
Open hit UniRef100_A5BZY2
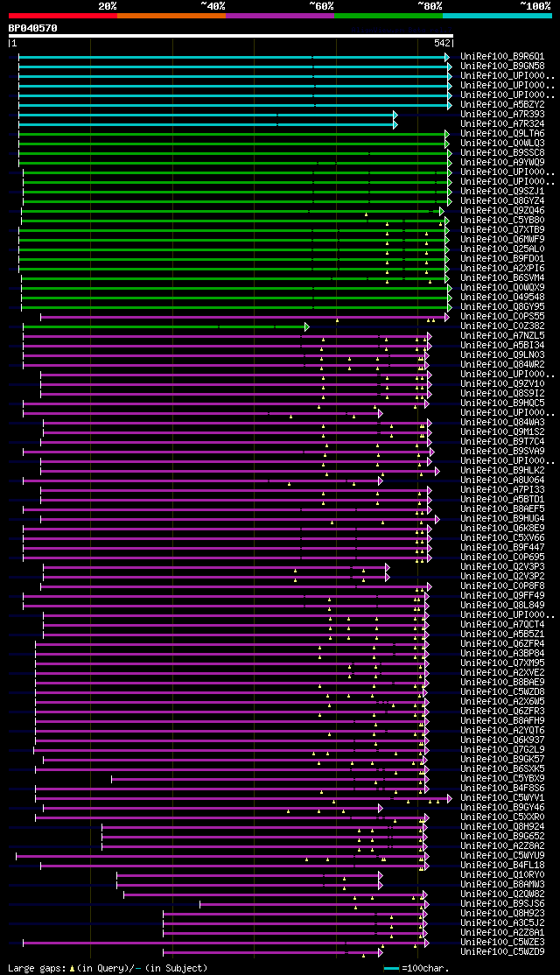click(503, 104)
